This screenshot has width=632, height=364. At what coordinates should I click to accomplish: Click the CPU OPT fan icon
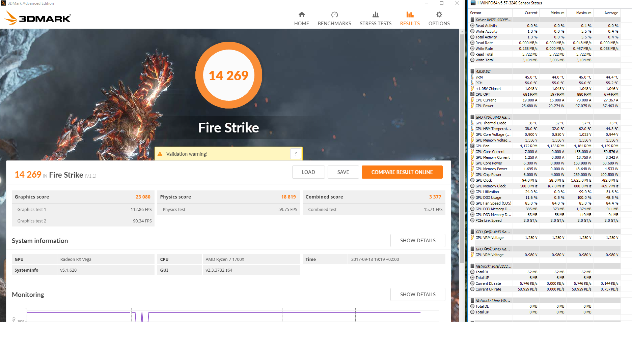472,94
